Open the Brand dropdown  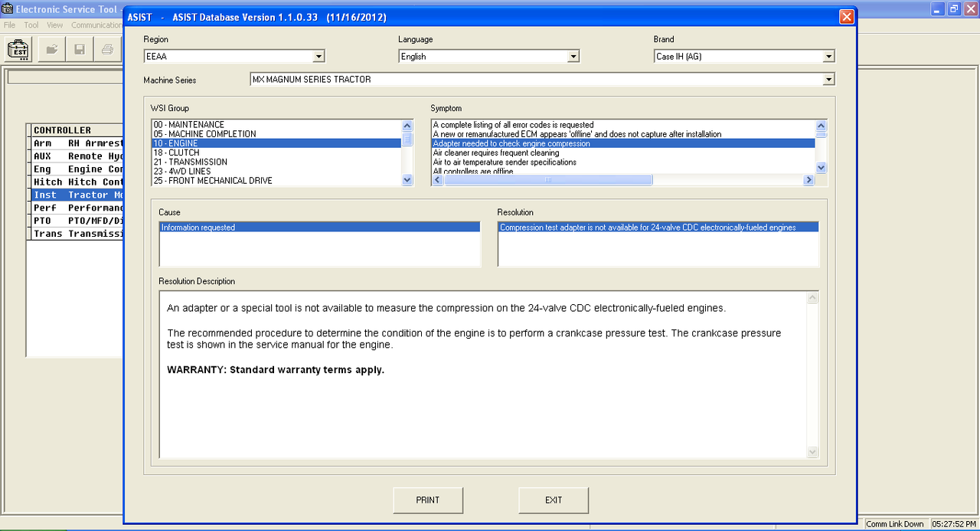(828, 57)
